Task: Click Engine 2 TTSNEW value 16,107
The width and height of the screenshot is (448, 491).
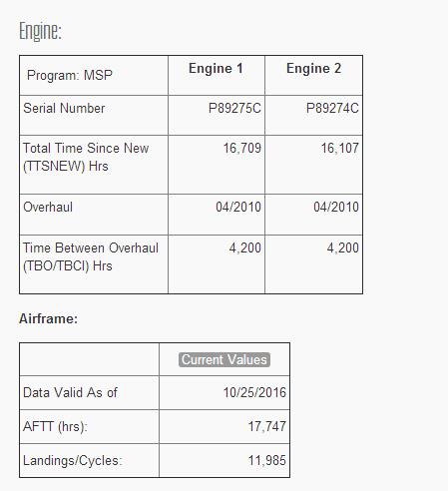Action: [340, 148]
